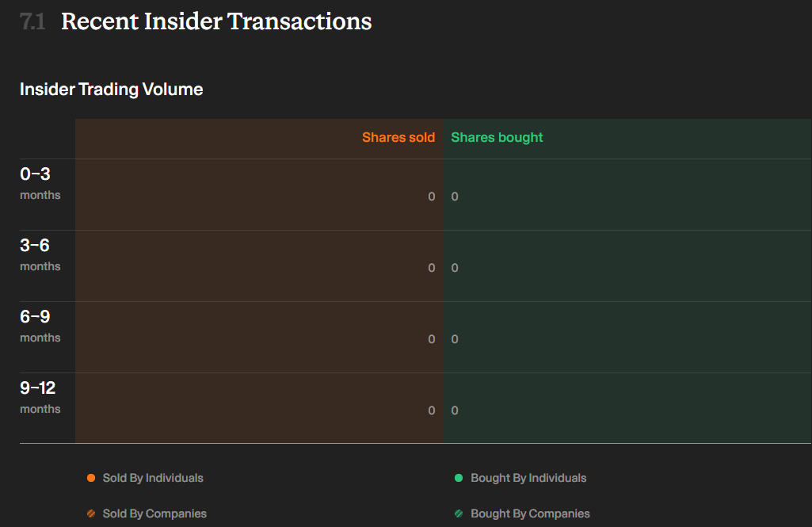Toggle the Bought By Individuals legend label

[528, 478]
